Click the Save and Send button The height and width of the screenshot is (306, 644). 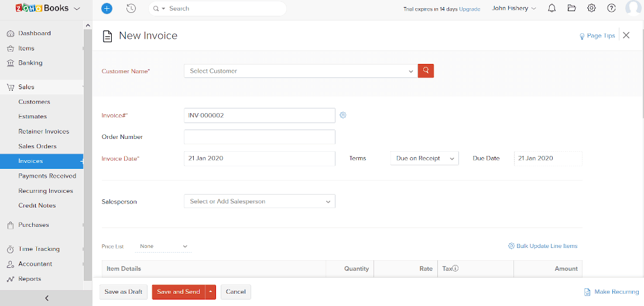tap(179, 291)
